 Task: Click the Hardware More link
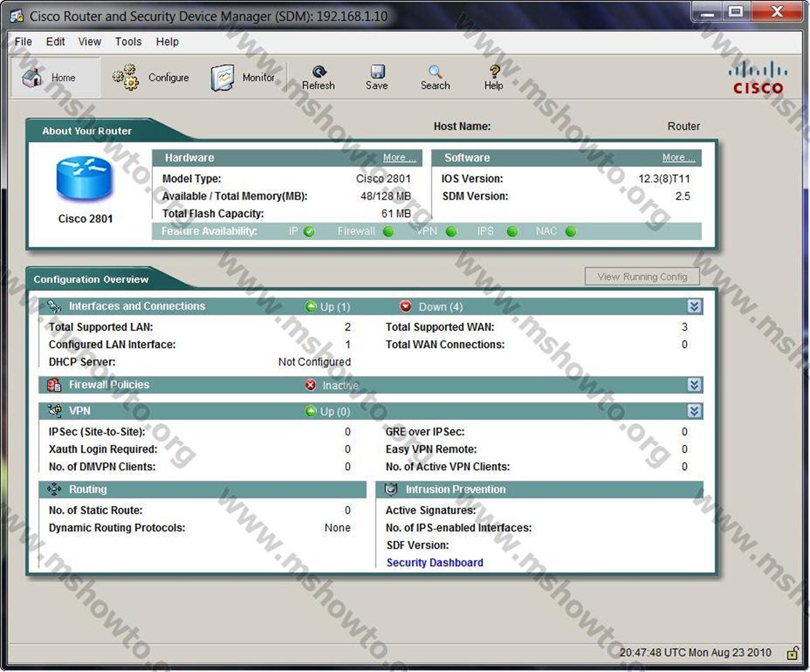(x=399, y=158)
